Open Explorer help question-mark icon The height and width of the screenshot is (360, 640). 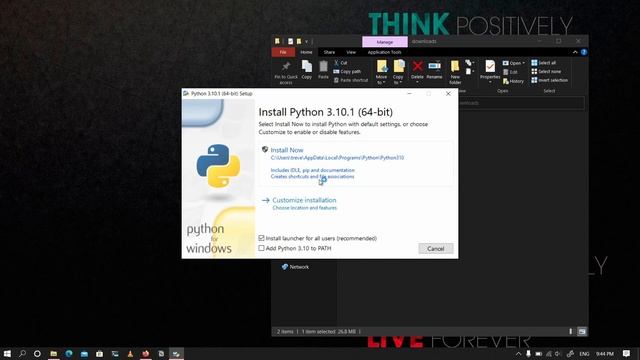tap(584, 52)
